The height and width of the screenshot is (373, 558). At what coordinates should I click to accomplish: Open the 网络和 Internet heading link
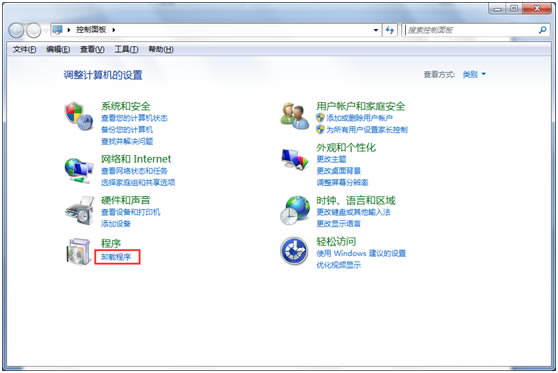click(136, 159)
